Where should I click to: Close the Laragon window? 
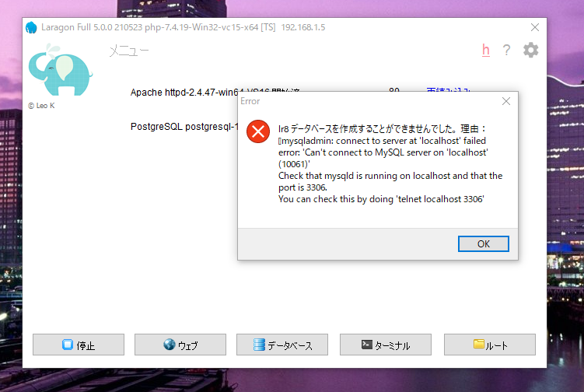(x=535, y=27)
